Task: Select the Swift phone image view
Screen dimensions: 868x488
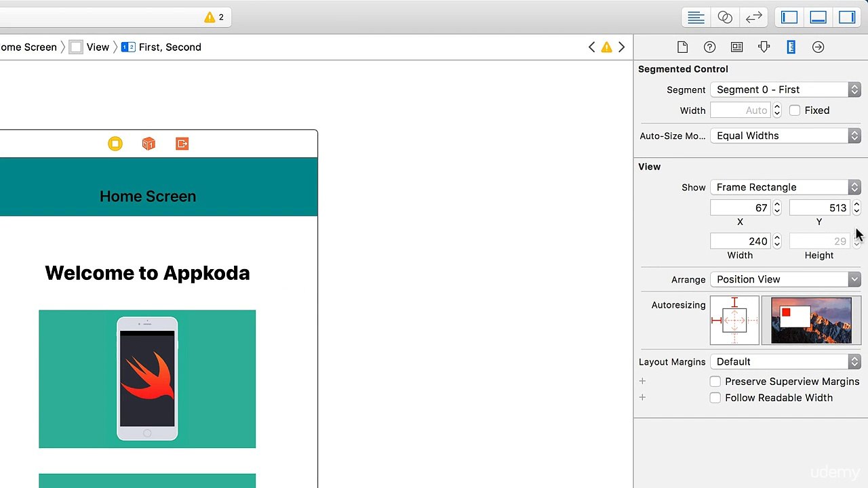Action: [147, 379]
